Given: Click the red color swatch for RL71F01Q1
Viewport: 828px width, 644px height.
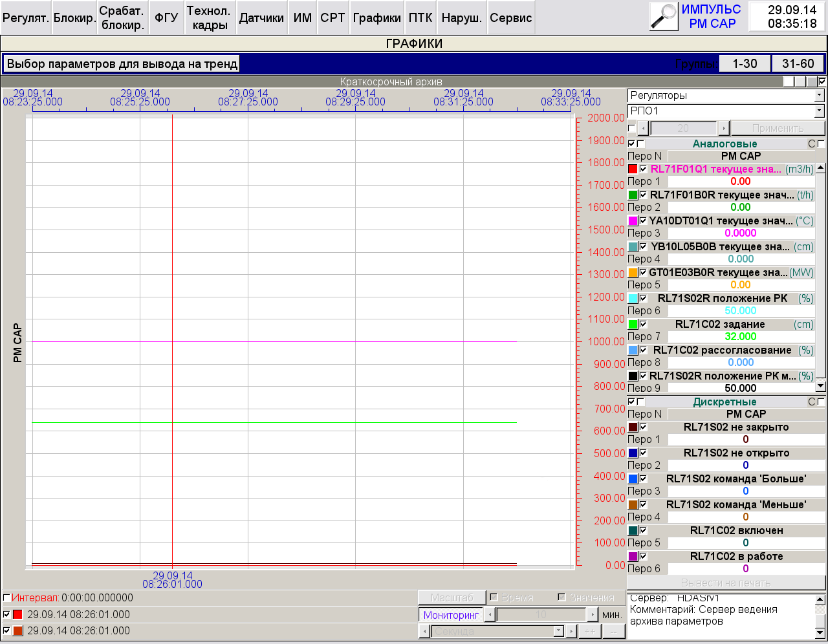Looking at the screenshot, I should coord(633,169).
